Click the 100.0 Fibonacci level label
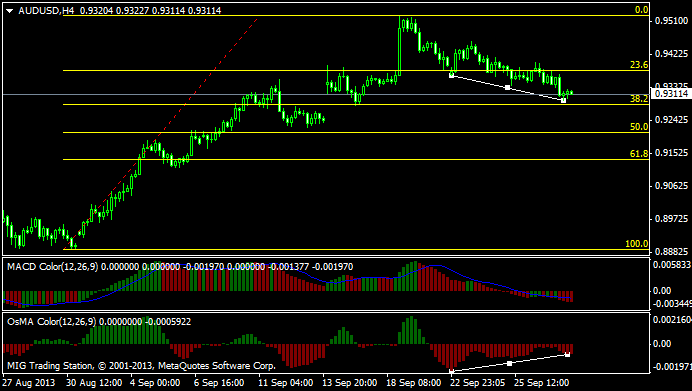692x391 pixels. pos(637,244)
